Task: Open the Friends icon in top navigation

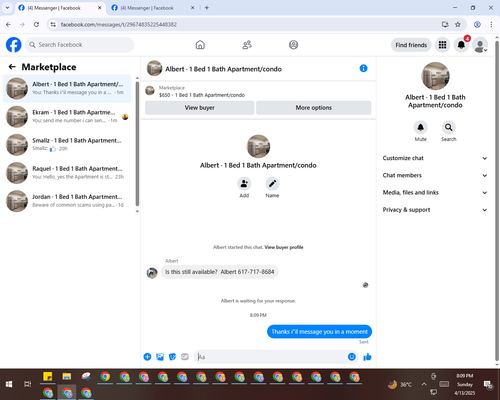Action: pos(247,45)
